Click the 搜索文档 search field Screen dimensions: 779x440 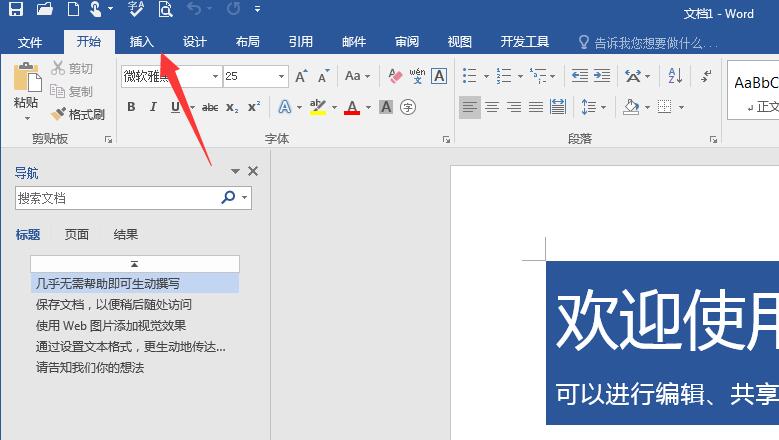[117, 198]
